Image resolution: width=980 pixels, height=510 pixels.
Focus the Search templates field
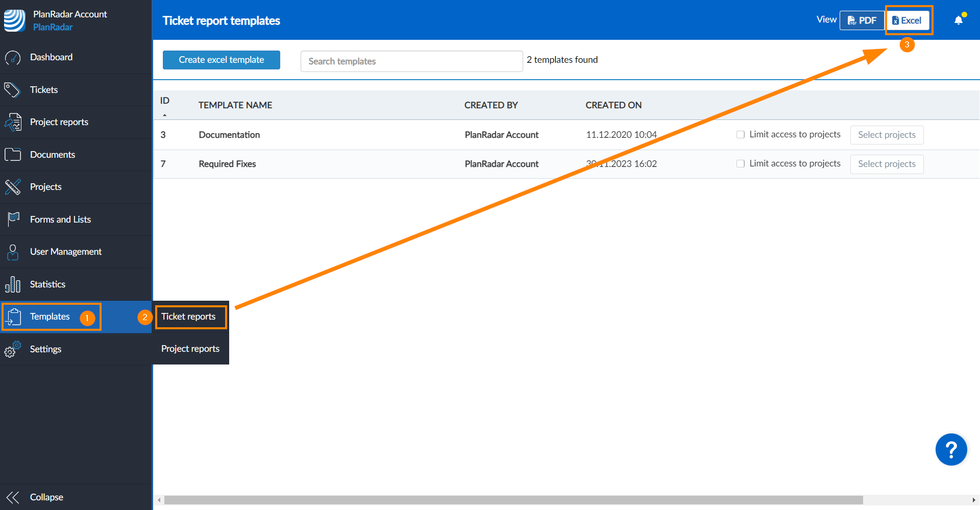click(x=411, y=61)
